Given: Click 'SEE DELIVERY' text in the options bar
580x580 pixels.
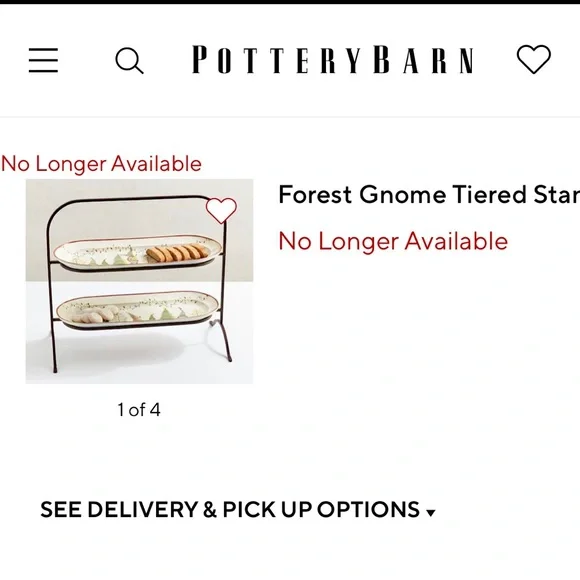Looking at the screenshot, I should [x=118, y=509].
